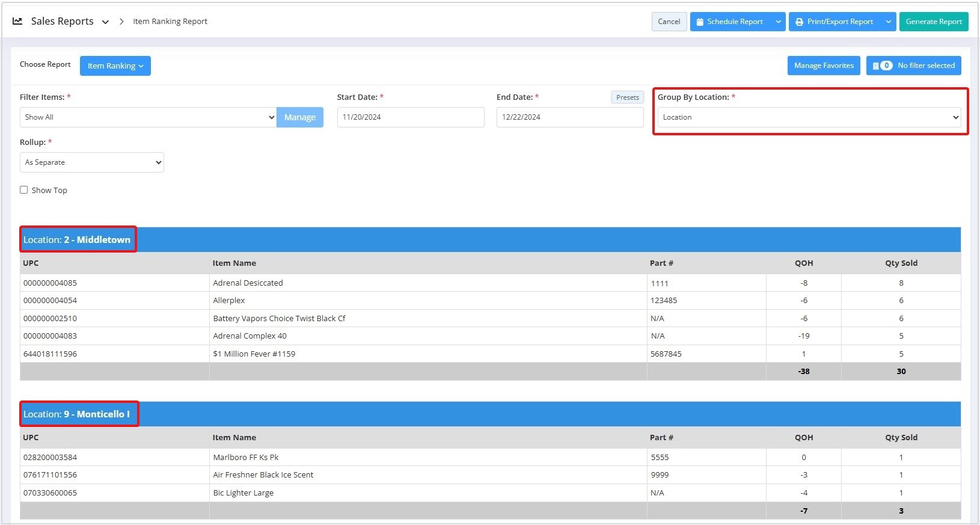Select the Adrenal Desiccated row
The height and width of the screenshot is (525, 980).
pyautogui.click(x=490, y=283)
